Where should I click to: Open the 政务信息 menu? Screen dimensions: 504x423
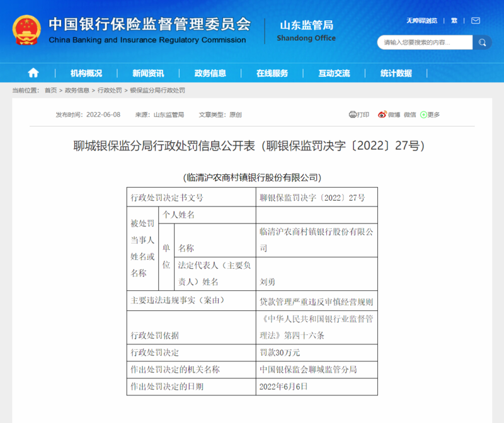click(210, 73)
